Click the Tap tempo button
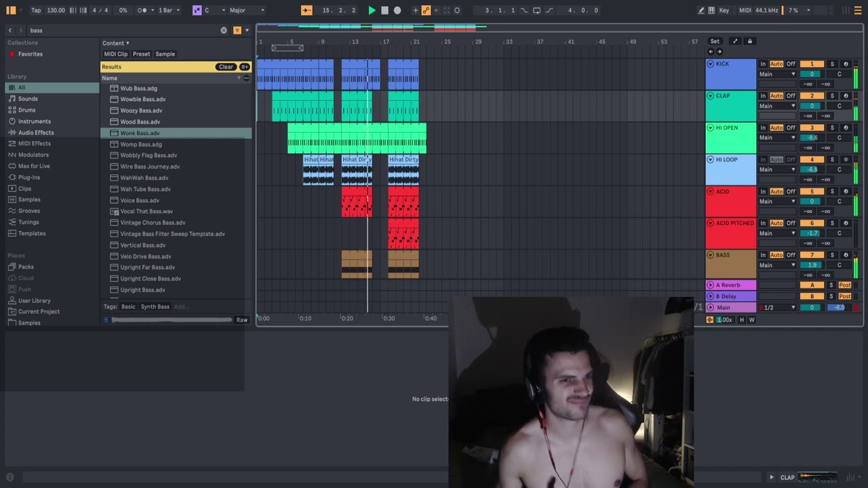 tap(36, 10)
